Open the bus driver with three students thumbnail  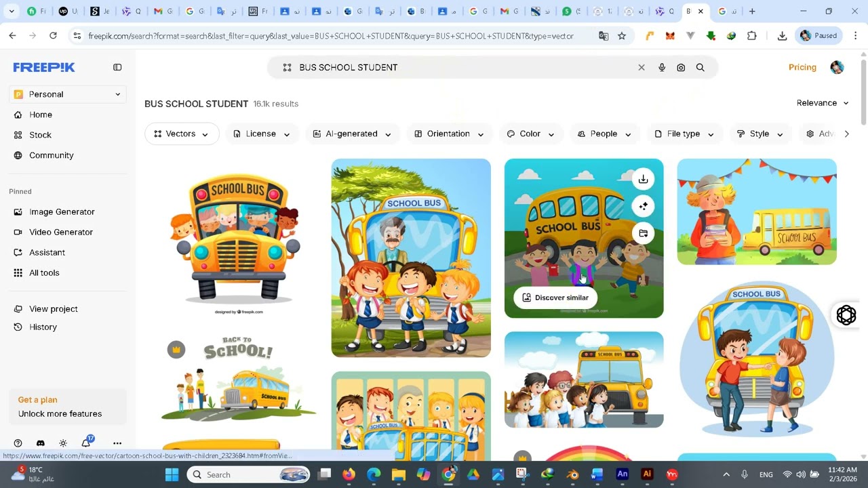(411, 258)
